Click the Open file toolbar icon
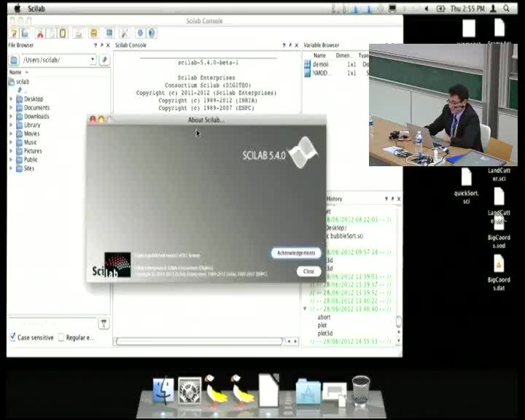 pos(26,33)
